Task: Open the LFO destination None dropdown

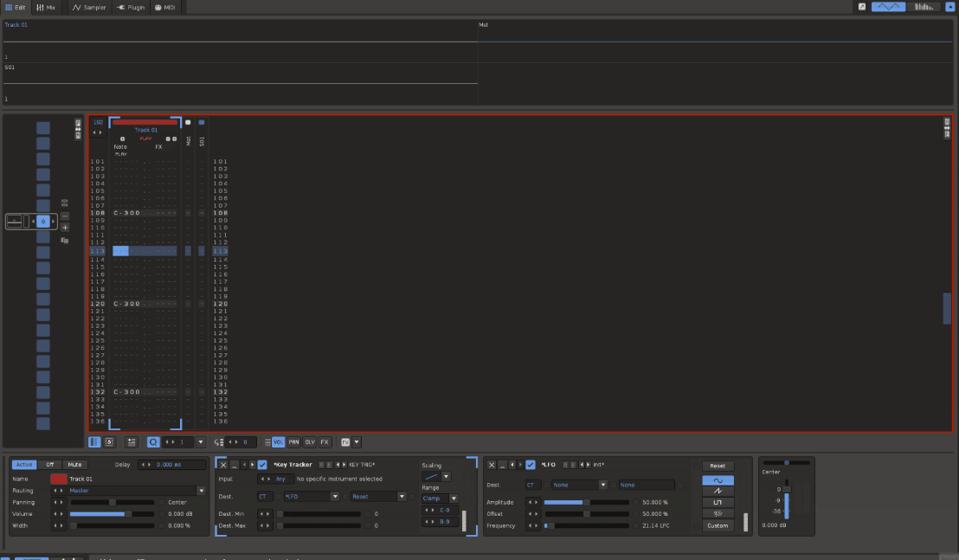Action: [578, 485]
